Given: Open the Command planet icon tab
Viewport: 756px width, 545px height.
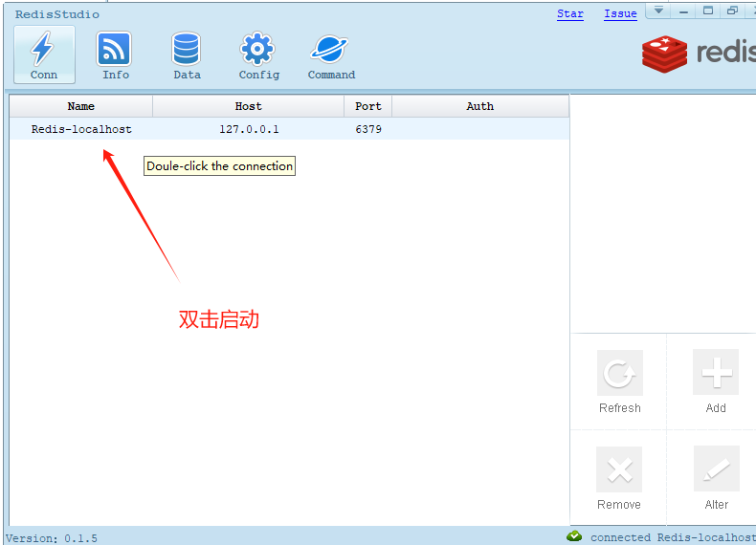Looking at the screenshot, I should pyautogui.click(x=331, y=54).
